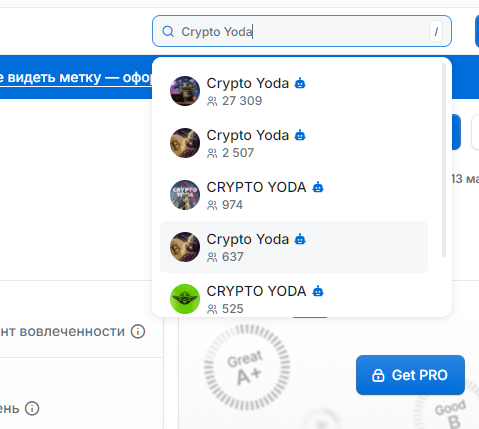The height and width of the screenshot is (429, 479).
Task: Click green Yoda avatar thumbnail
Action: click(185, 299)
